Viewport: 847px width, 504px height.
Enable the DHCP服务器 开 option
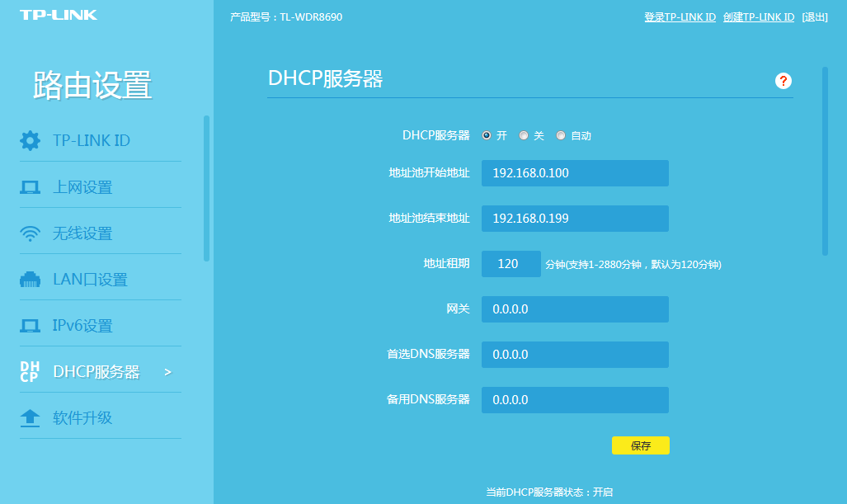tap(486, 135)
